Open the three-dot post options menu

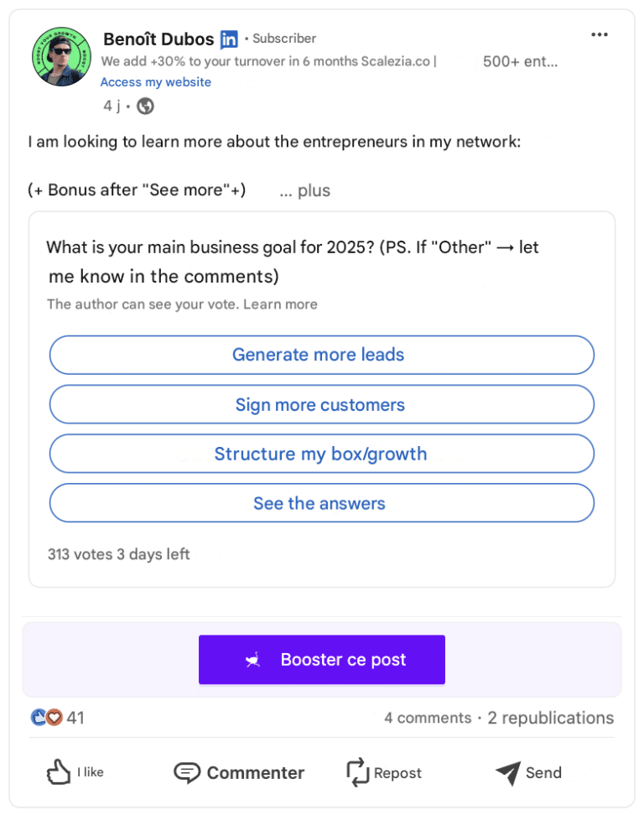coord(600,34)
